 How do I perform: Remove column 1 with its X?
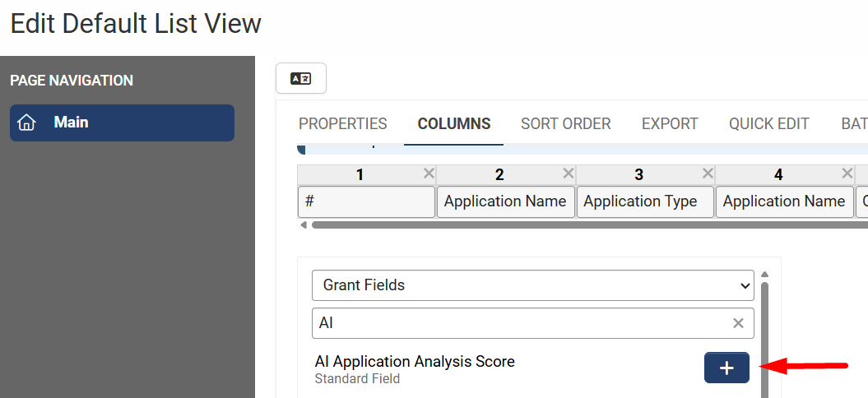(429, 174)
